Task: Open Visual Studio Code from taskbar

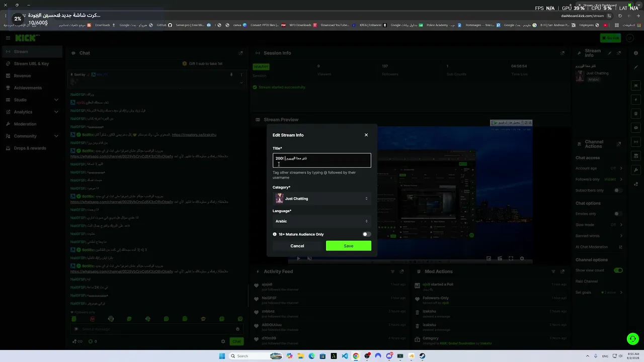Action: point(345,356)
